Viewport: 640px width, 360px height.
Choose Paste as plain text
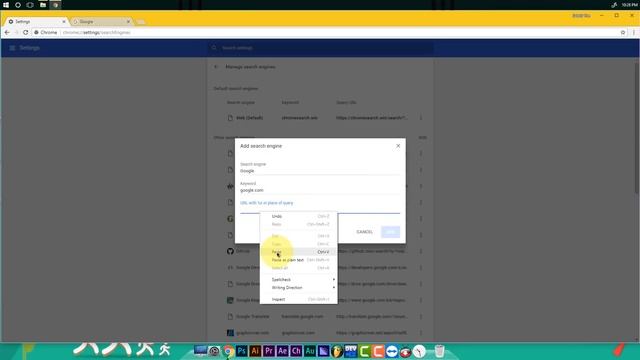(x=298, y=260)
